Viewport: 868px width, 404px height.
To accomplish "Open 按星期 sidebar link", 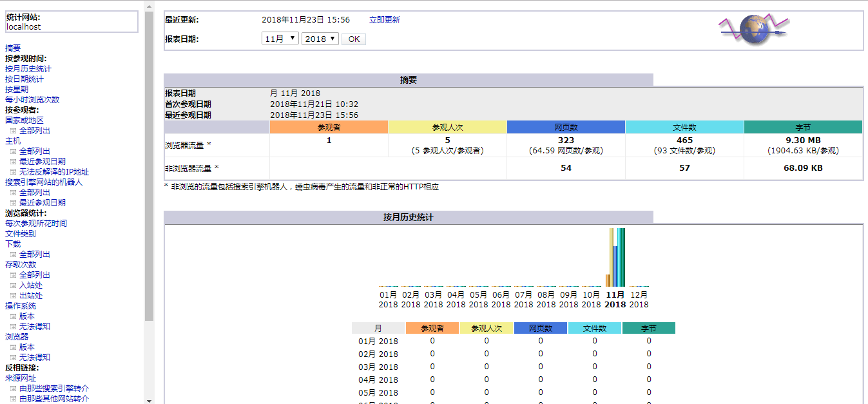I will 17,90.
